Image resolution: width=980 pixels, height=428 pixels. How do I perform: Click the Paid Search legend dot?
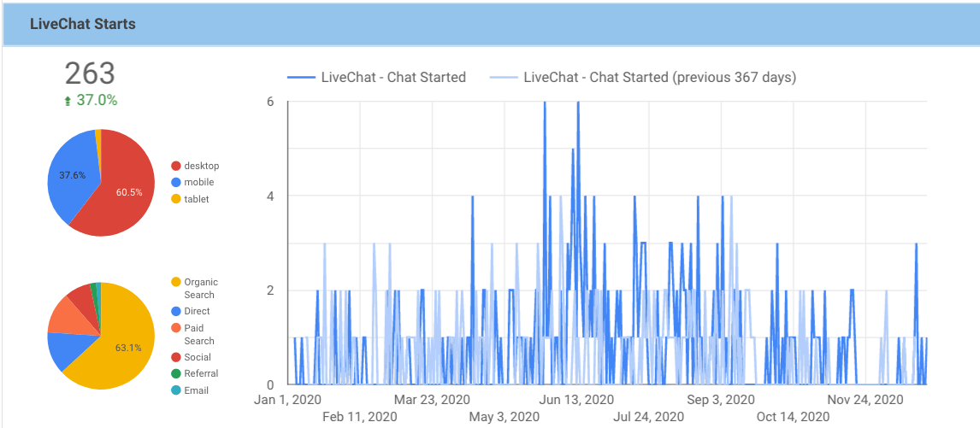point(175,328)
